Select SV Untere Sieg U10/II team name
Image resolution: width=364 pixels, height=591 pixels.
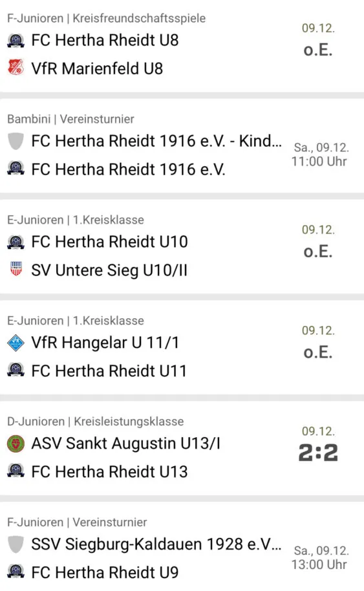point(109,270)
